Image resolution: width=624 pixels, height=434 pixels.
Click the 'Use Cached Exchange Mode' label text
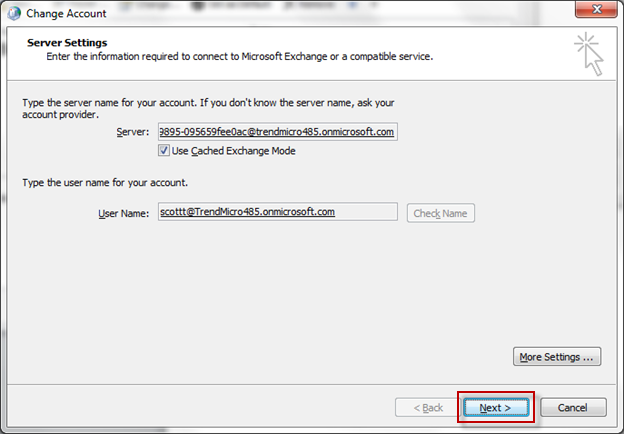234,151
